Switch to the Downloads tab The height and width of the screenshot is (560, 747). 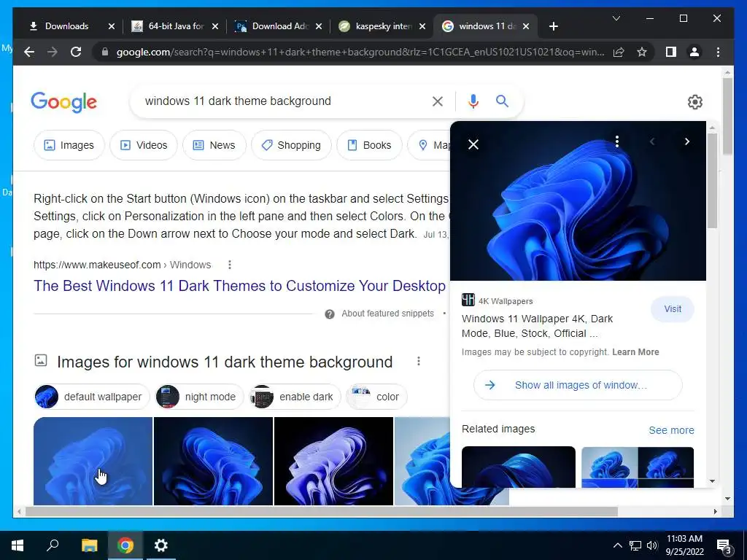point(66,26)
